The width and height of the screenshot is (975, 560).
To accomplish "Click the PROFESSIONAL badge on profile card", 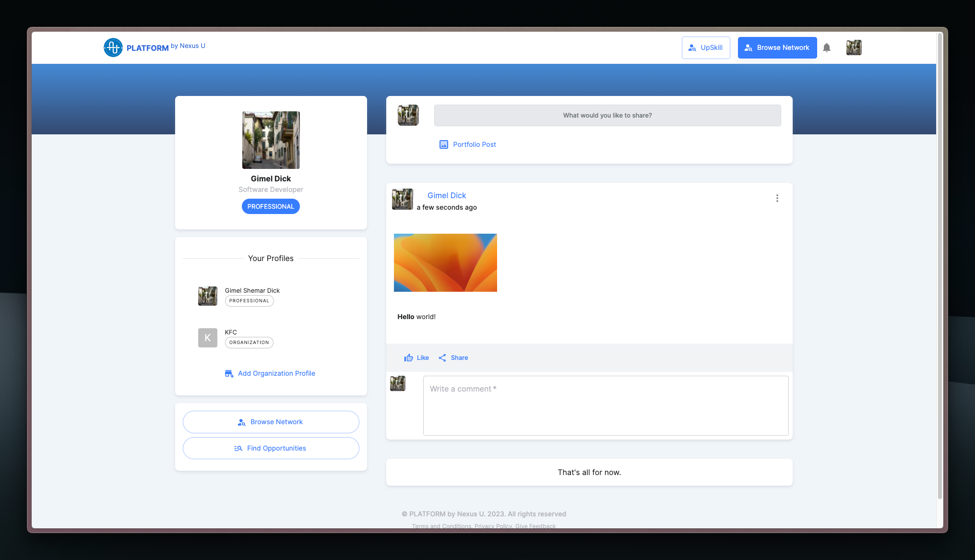I will [271, 206].
